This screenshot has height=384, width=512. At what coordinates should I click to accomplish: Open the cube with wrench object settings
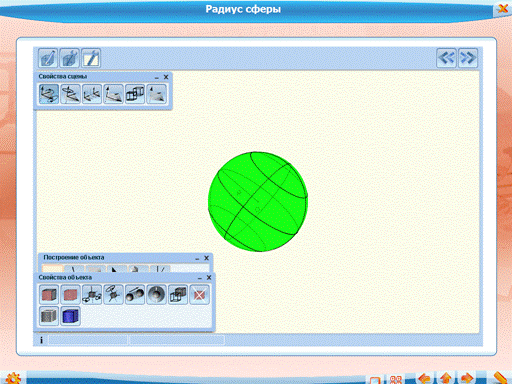(69, 58)
